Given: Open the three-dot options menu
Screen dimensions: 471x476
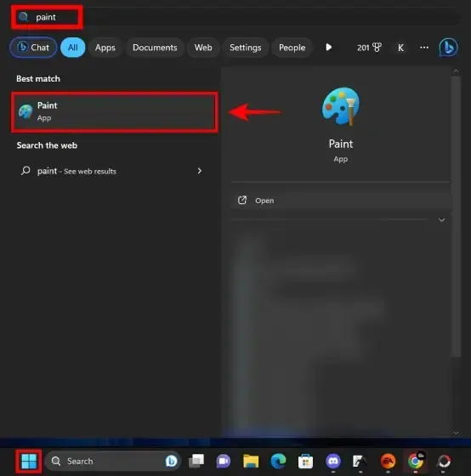Looking at the screenshot, I should 424,48.
